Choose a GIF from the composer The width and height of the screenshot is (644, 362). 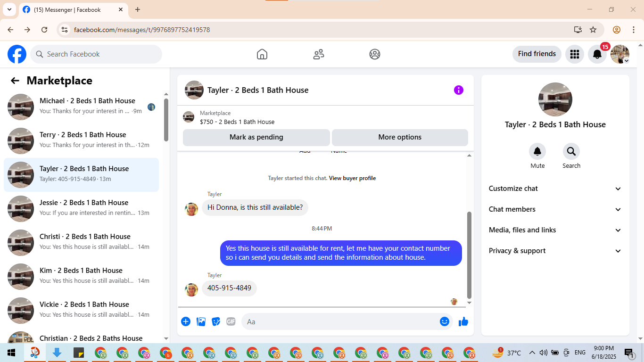(231, 321)
